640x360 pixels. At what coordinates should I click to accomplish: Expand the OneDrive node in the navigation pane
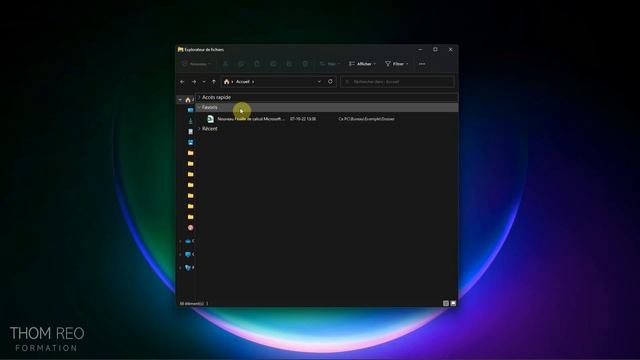pos(180,241)
